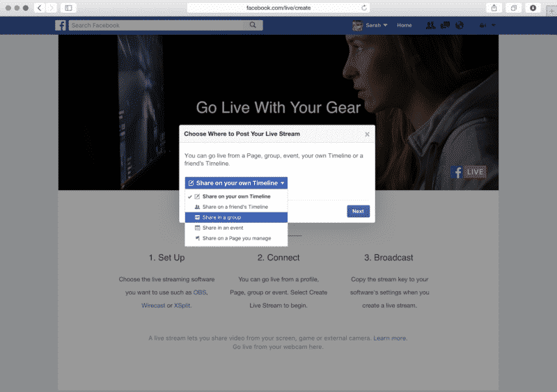Open the Home link in navbar
The width and height of the screenshot is (557, 392).
pyautogui.click(x=404, y=26)
